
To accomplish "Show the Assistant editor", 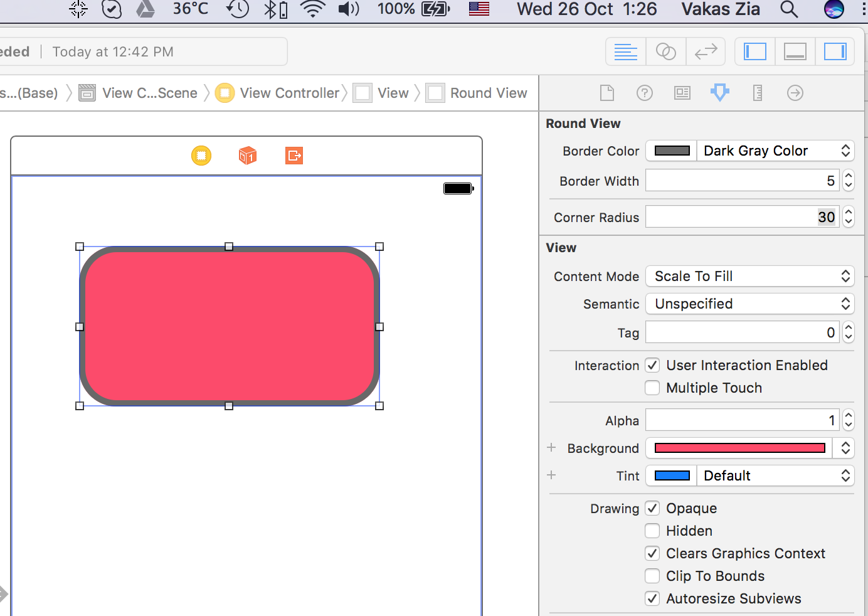I will (665, 51).
